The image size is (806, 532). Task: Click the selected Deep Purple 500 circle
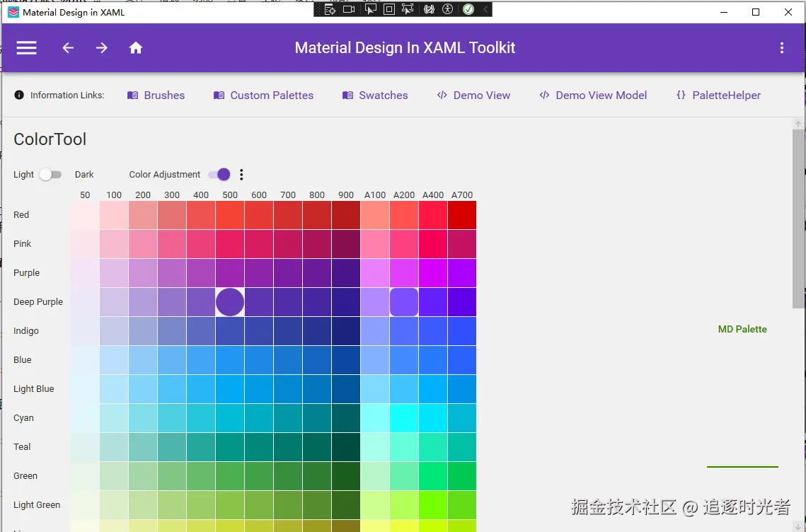pos(230,302)
